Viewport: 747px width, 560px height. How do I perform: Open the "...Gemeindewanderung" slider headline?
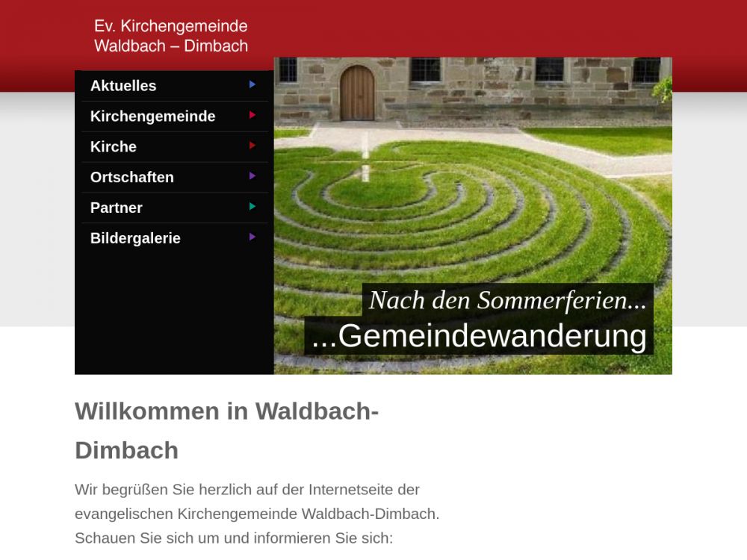pos(479,336)
